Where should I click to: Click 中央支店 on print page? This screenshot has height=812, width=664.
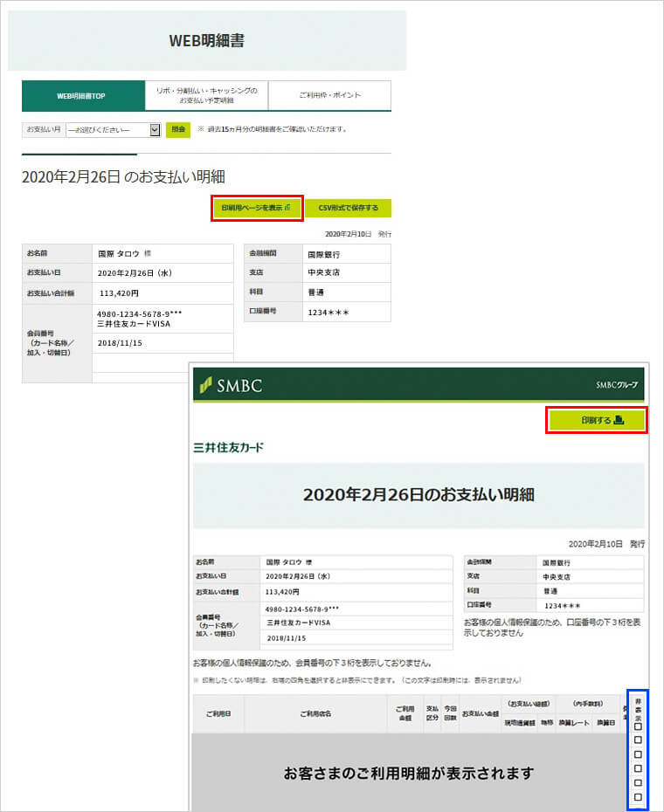(x=557, y=577)
